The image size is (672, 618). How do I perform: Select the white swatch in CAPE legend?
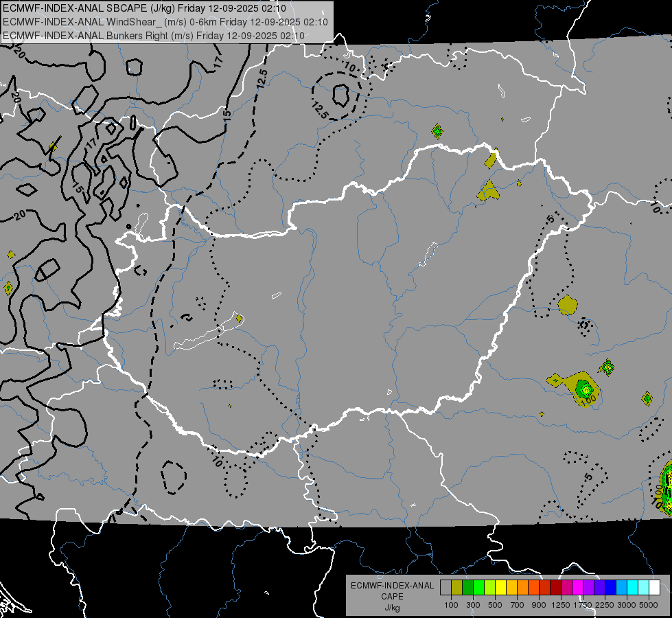tap(654, 588)
